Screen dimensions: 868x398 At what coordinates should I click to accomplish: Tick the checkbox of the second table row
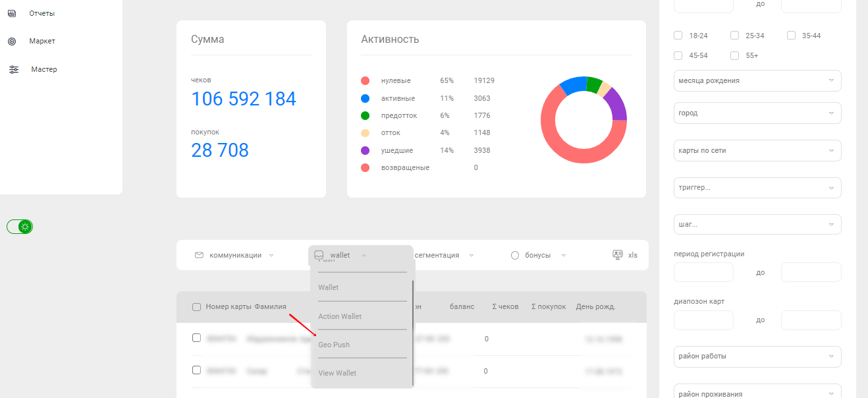[x=196, y=370]
